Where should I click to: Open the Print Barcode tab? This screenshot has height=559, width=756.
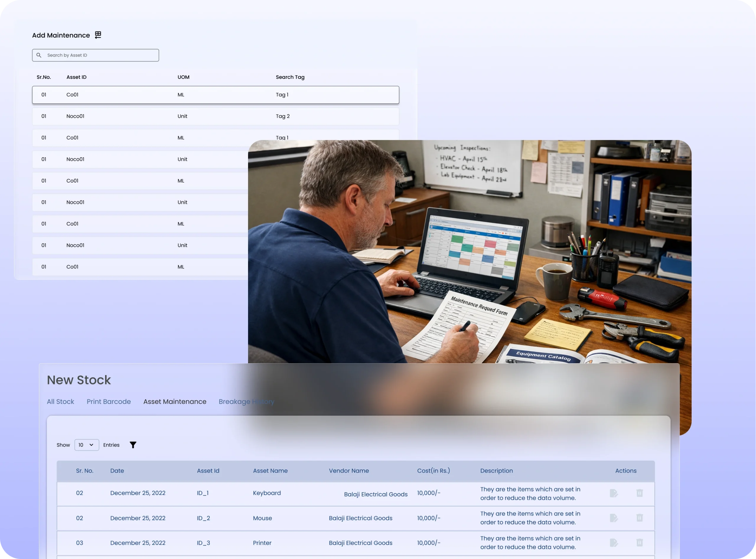pyautogui.click(x=109, y=402)
